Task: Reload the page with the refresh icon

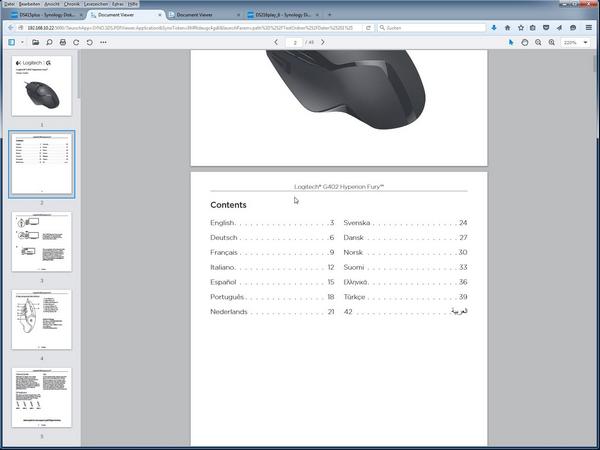Action: [x=368, y=28]
